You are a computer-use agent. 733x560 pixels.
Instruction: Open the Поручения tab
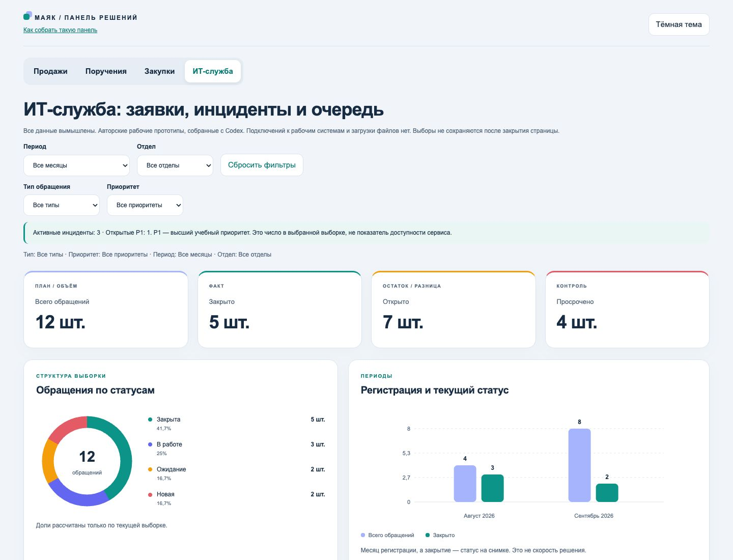pyautogui.click(x=106, y=71)
